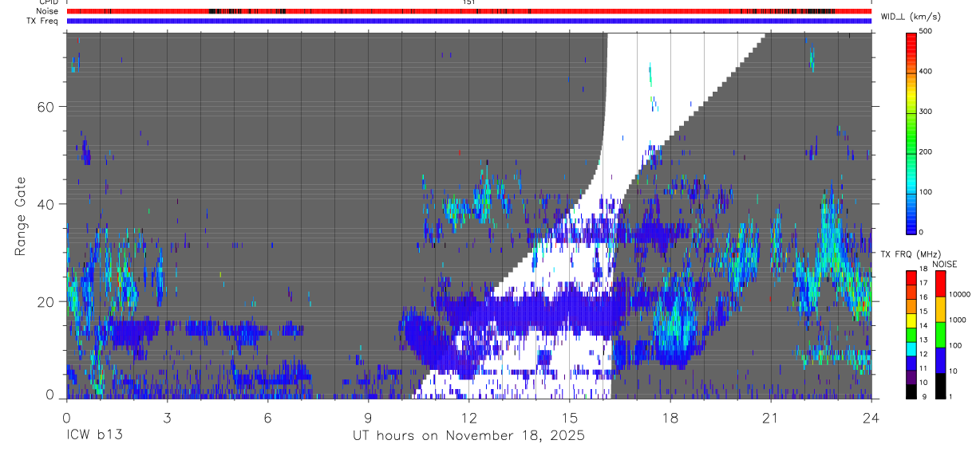Pick the green 13 MHz swatch in TX FRQ legend
The width and height of the screenshot is (980, 452).
pyautogui.click(x=911, y=333)
